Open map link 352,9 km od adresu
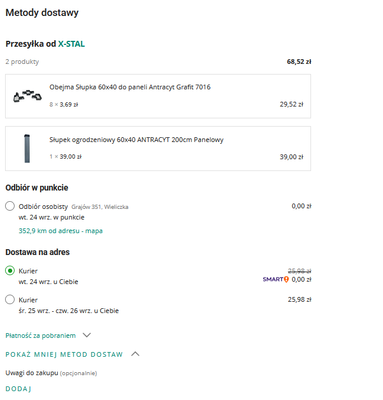The height and width of the screenshot is (400, 383). coord(60,231)
